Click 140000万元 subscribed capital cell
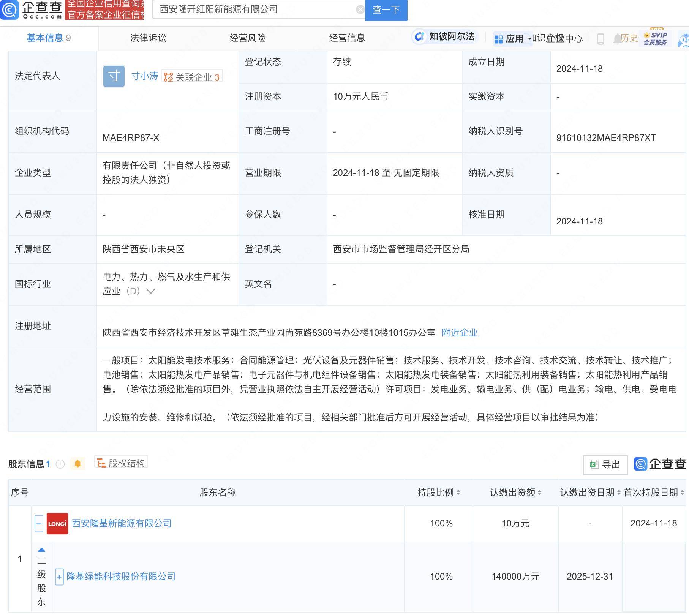The image size is (689, 616). (x=515, y=577)
